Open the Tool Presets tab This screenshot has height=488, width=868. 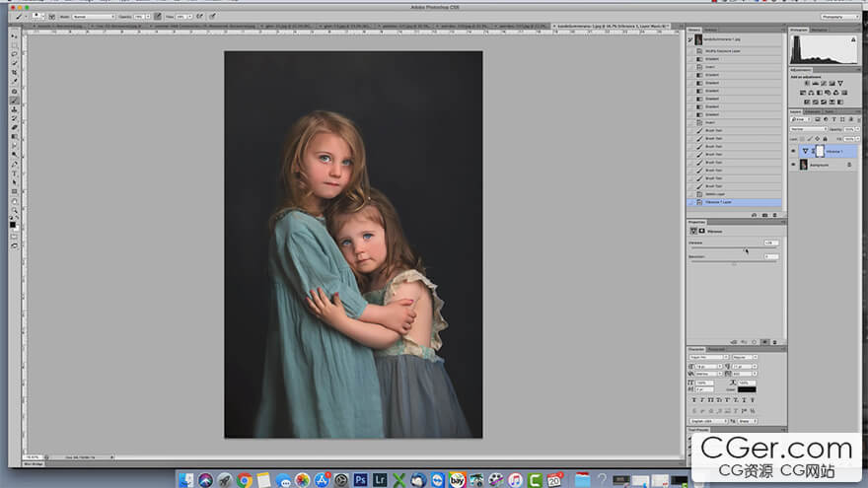pos(698,430)
